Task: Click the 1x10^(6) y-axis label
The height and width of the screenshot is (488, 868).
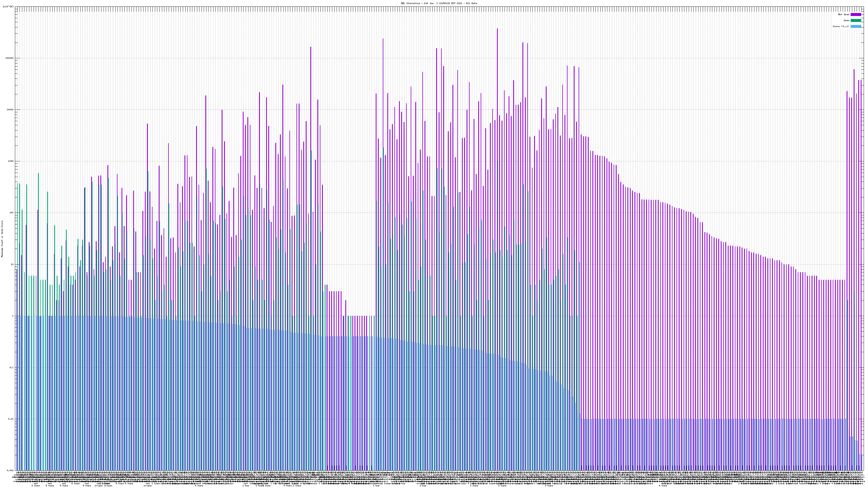Action: (x=8, y=7)
